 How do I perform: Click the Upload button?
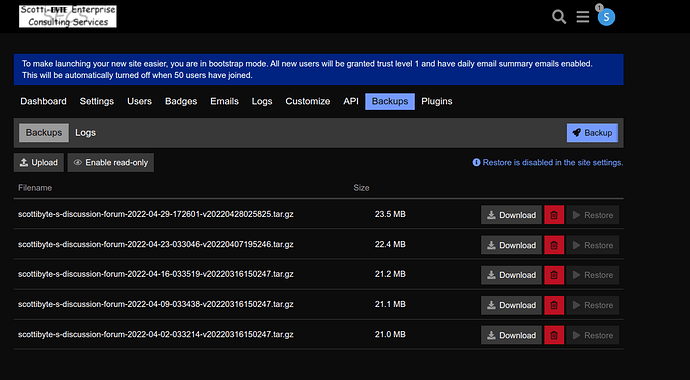point(39,163)
